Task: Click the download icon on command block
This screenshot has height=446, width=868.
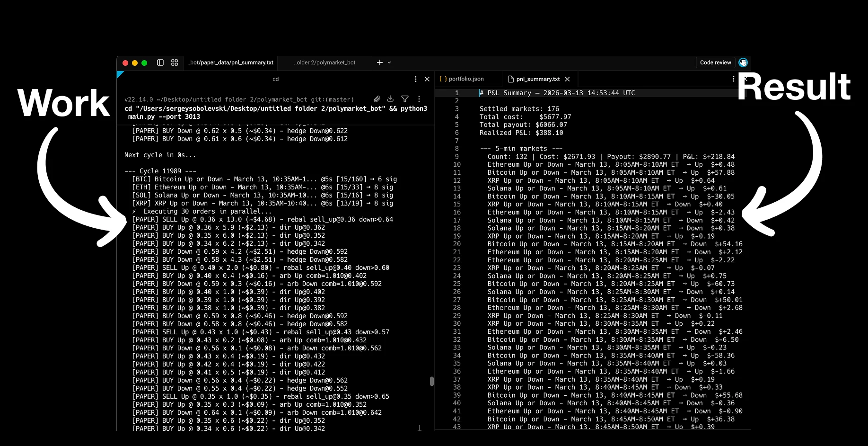Action: click(390, 99)
